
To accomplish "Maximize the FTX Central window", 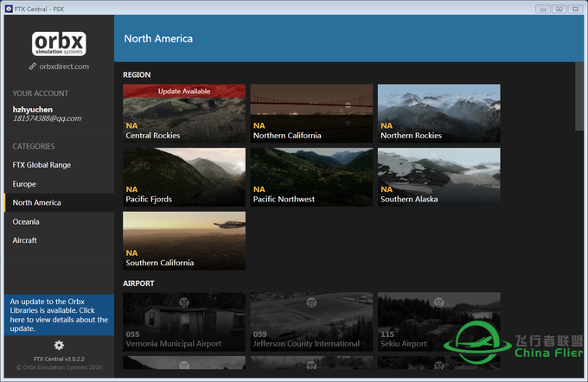I will coord(559,9).
